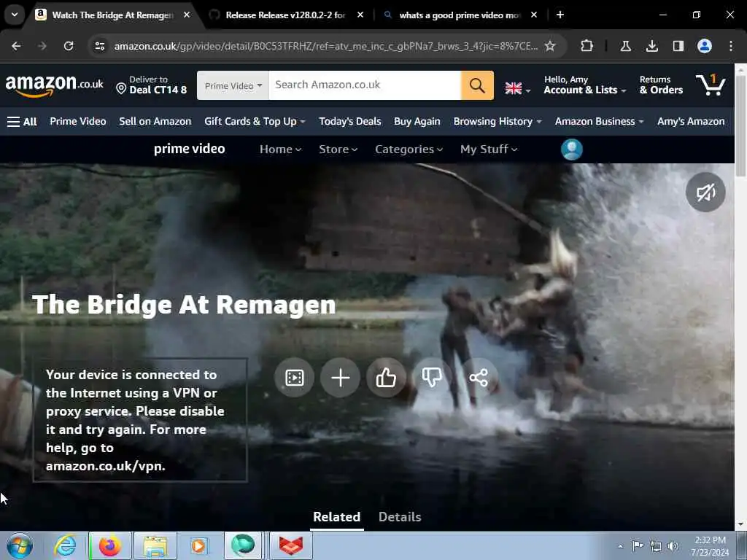Viewport: 747px width, 560px height.
Task: Open Amy's Amazon link
Action: click(691, 122)
